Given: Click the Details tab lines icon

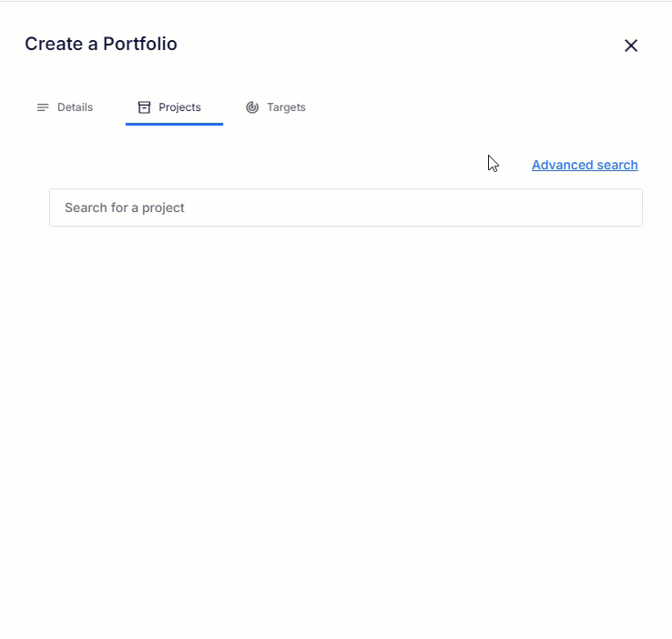Looking at the screenshot, I should pos(43,107).
